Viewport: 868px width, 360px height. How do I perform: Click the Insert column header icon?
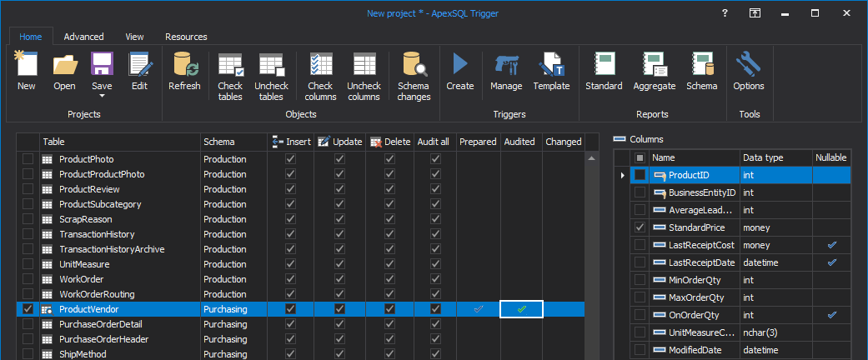point(278,142)
